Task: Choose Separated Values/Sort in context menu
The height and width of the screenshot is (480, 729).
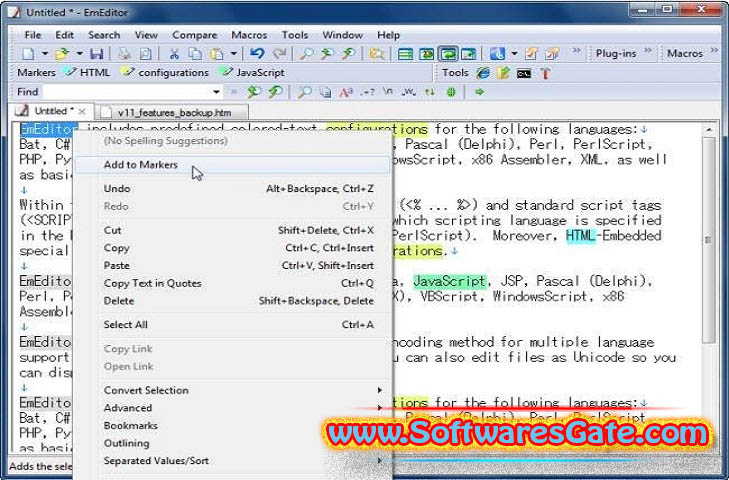Action: pos(232,461)
